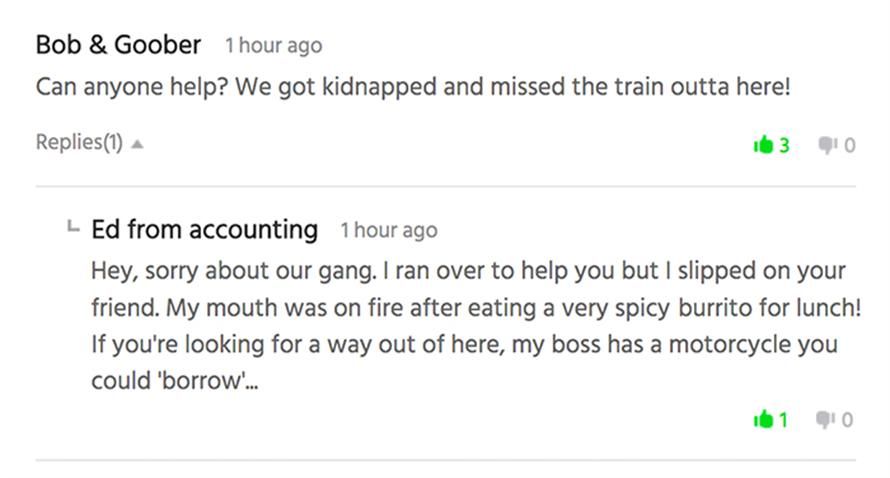Image resolution: width=890 pixels, height=478 pixels.
Task: Downvote Ed from accounting's reply
Action: pos(828,420)
